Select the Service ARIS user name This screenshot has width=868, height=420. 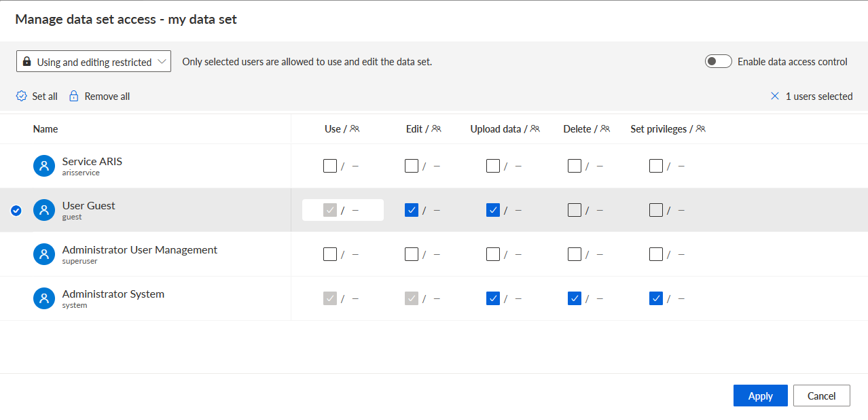92,162
